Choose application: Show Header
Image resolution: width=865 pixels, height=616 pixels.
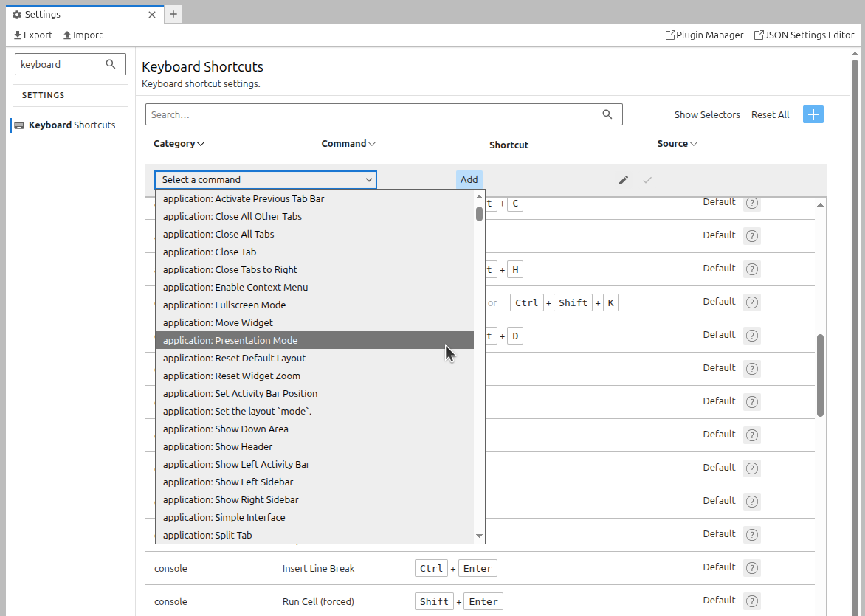point(314,447)
